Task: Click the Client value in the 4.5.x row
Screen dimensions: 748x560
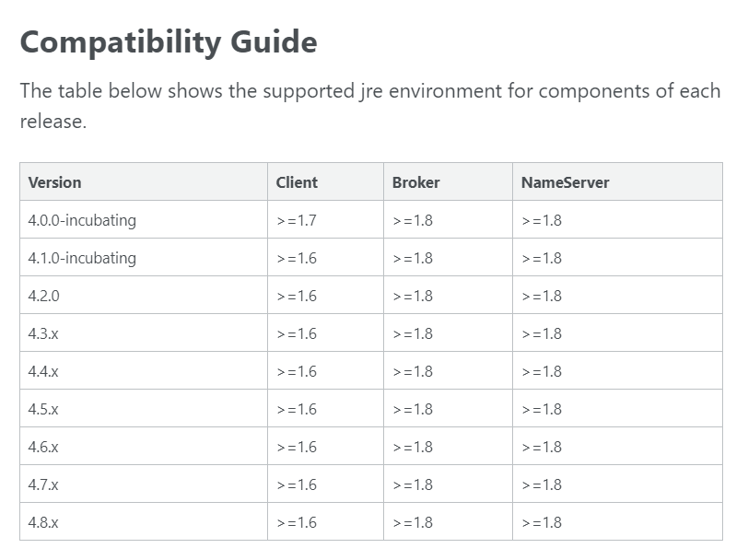Action: pos(296,409)
